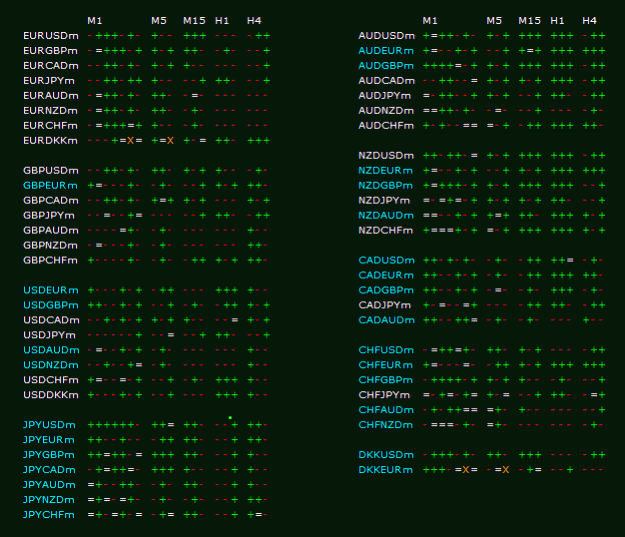This screenshot has height=537, width=625.
Task: Click USDGBPm symbol label
Action: [x=51, y=305]
